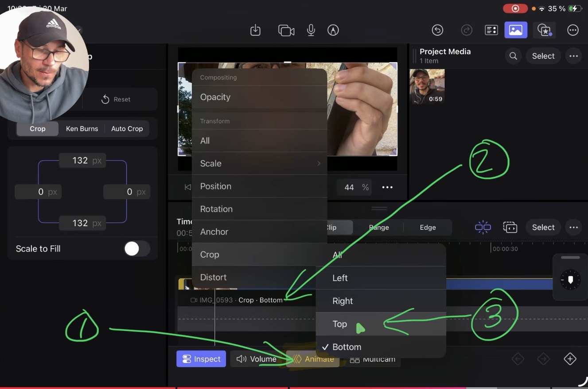
Task: Uncheck Bottom in the Crop submenu
Action: click(347, 347)
